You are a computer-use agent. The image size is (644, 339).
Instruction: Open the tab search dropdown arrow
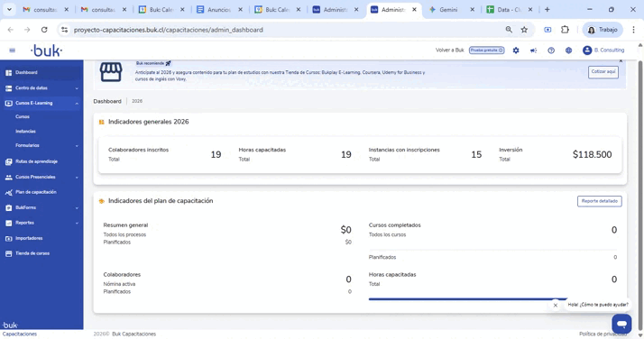coord(9,9)
